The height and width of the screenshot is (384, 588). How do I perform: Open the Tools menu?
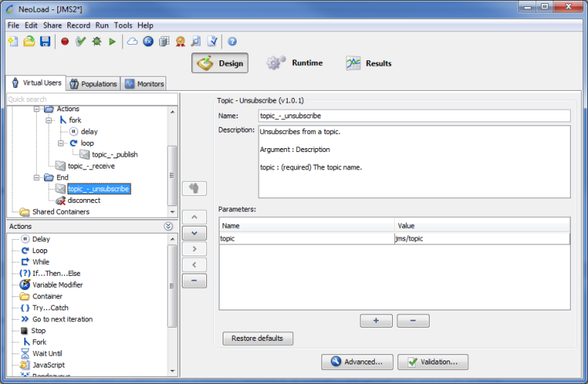pos(123,26)
